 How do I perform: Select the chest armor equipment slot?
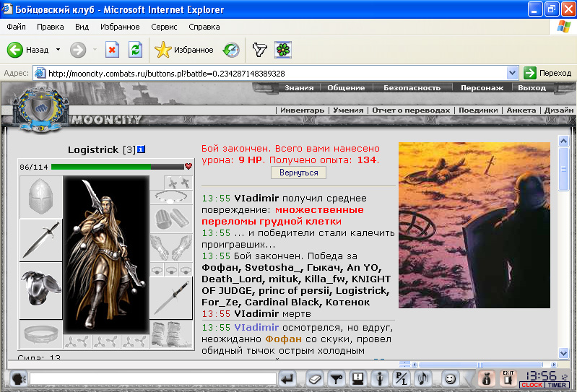(41, 290)
